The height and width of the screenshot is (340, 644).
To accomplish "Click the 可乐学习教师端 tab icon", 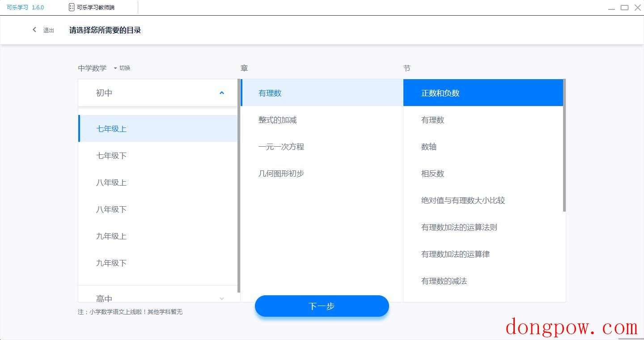I will (72, 7).
